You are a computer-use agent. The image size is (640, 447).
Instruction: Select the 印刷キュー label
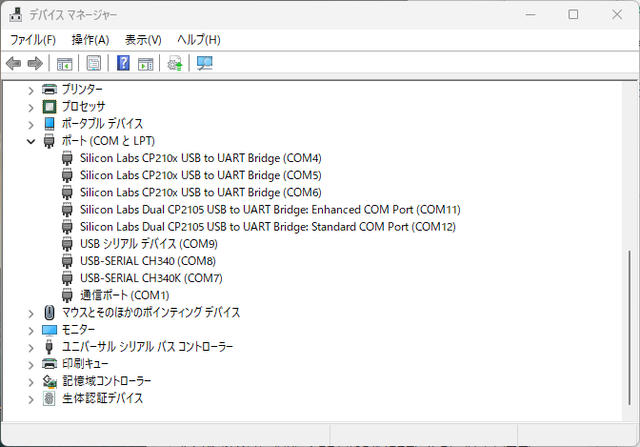pyautogui.click(x=85, y=364)
